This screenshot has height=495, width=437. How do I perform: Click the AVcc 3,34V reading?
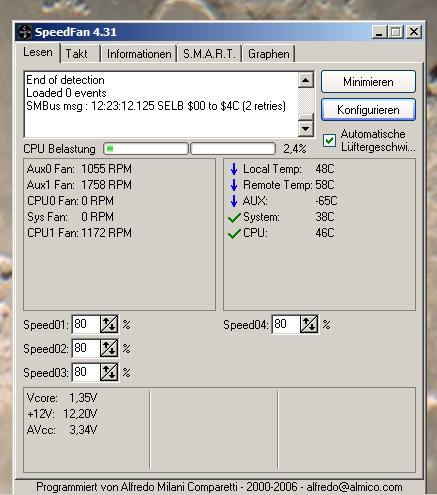(62, 430)
